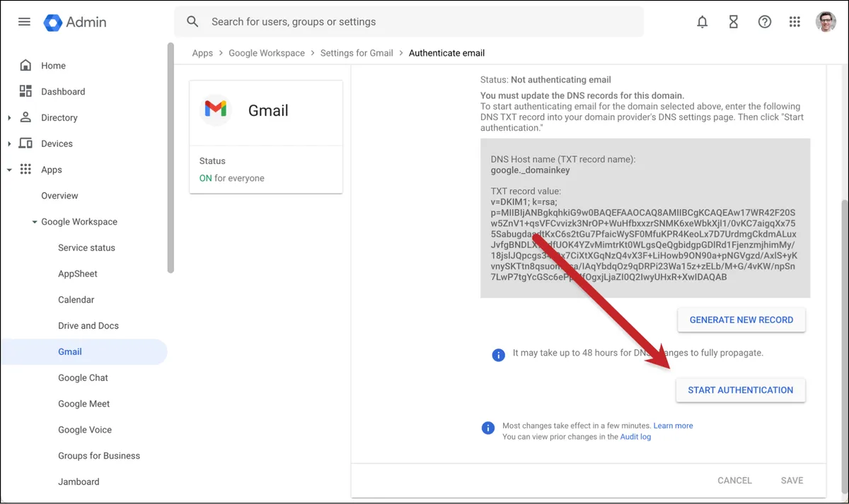The height and width of the screenshot is (504, 849).
Task: Click the v=DKIM1; k=rsa; record line
Action: coord(524,202)
